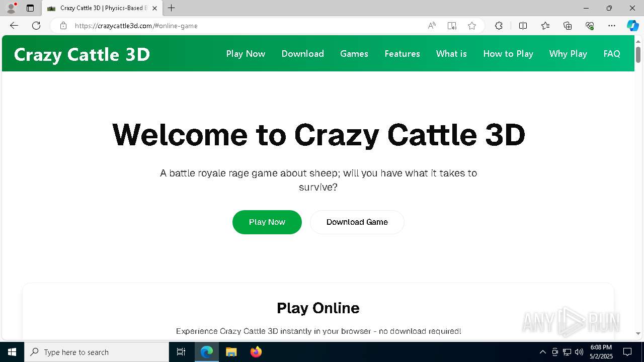
Task: Add page to favorites with the star icon
Action: tap(472, 26)
